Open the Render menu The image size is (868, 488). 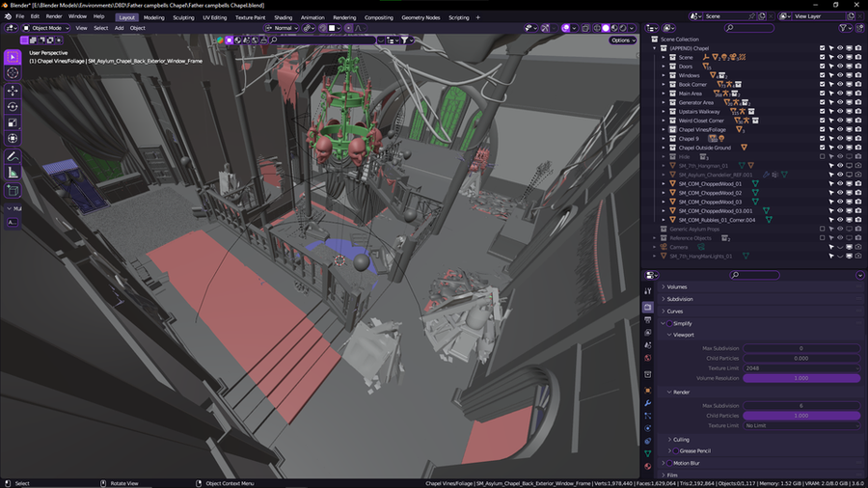point(54,16)
